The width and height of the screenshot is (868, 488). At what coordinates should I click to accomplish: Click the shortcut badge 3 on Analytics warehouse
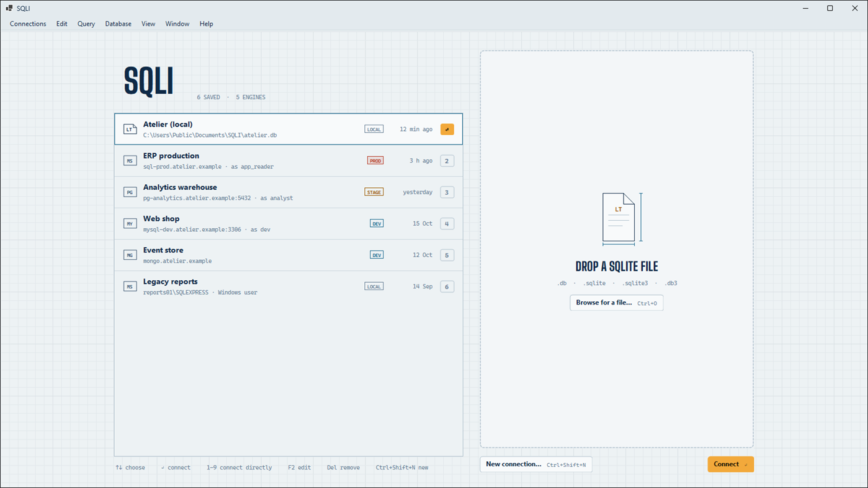tap(447, 192)
